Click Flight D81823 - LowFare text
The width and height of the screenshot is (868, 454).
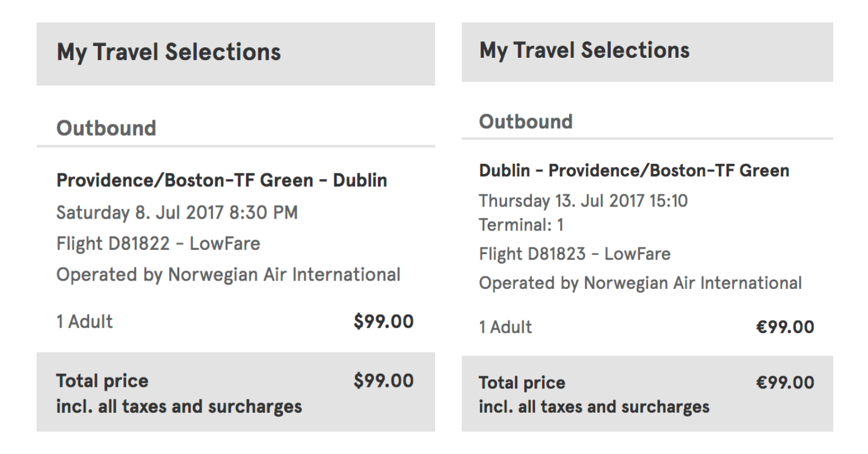pyautogui.click(x=574, y=254)
